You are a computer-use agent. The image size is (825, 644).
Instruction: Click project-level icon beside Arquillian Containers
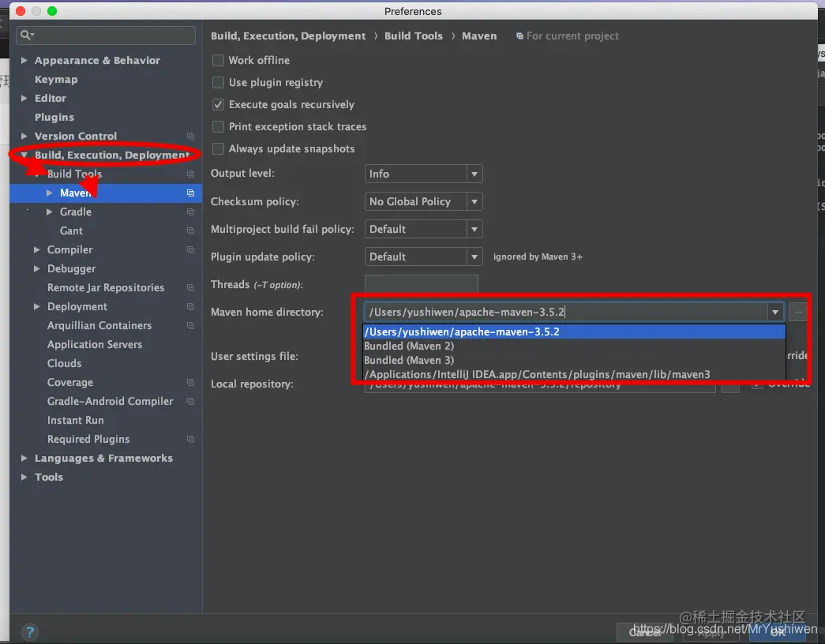(190, 326)
